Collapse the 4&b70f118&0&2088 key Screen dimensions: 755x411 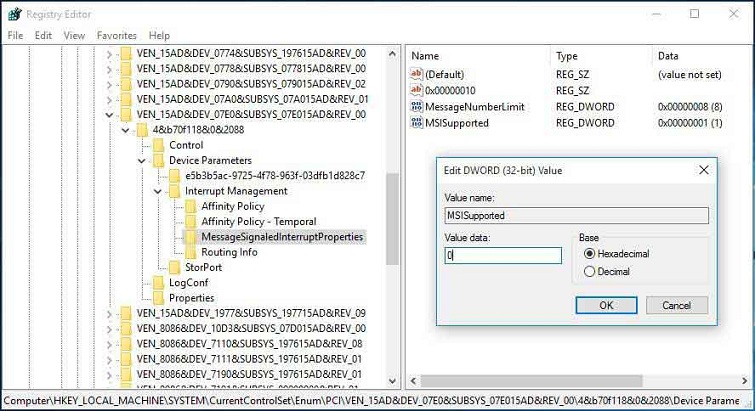tap(126, 130)
